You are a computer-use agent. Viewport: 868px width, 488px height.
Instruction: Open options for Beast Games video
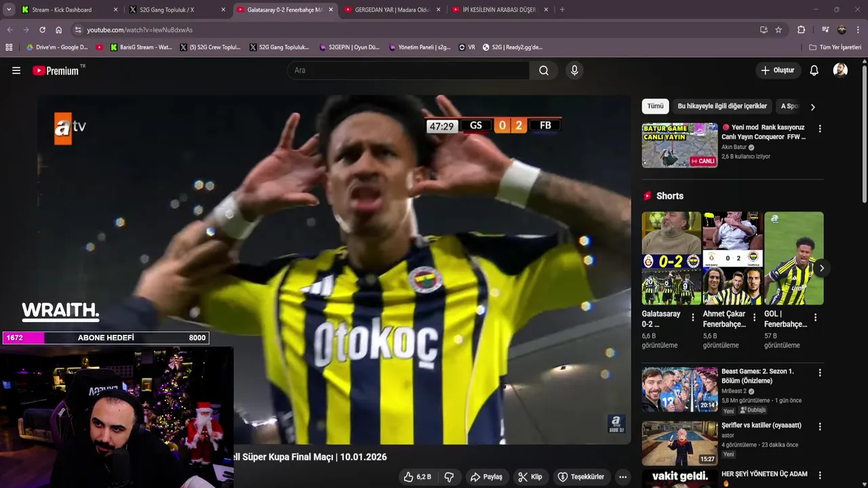[820, 373]
